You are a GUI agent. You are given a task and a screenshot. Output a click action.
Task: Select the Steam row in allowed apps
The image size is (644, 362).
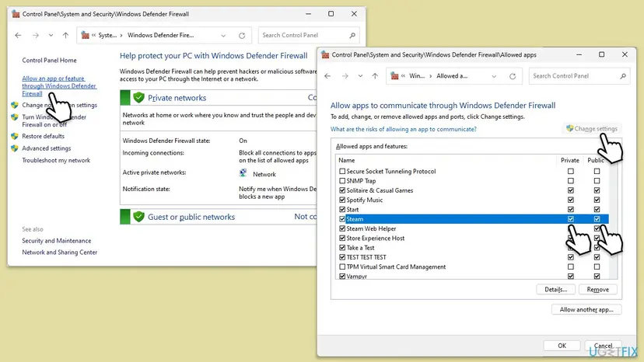tap(472, 219)
